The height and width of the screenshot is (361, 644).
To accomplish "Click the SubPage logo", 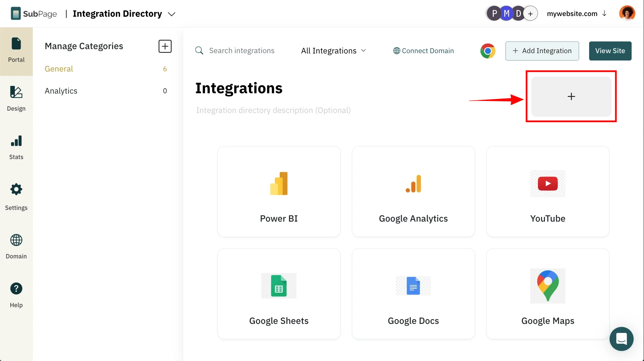I will 34,14.
